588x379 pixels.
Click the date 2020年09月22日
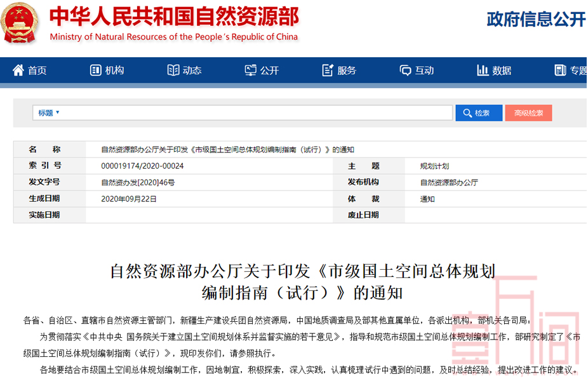point(129,199)
